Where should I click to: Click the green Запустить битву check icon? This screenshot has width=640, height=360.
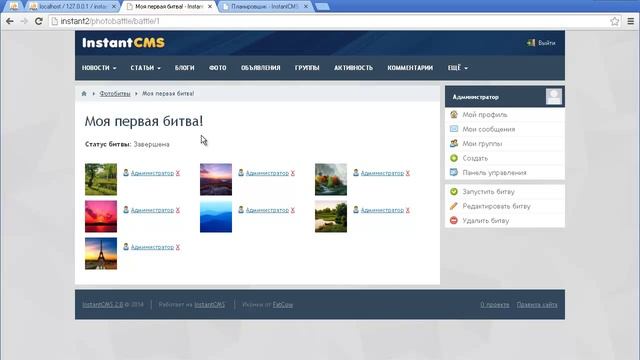point(453,191)
